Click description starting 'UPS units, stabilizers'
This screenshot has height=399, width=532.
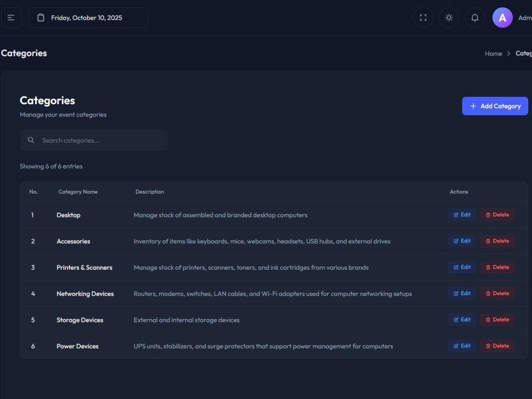pyautogui.click(x=263, y=346)
